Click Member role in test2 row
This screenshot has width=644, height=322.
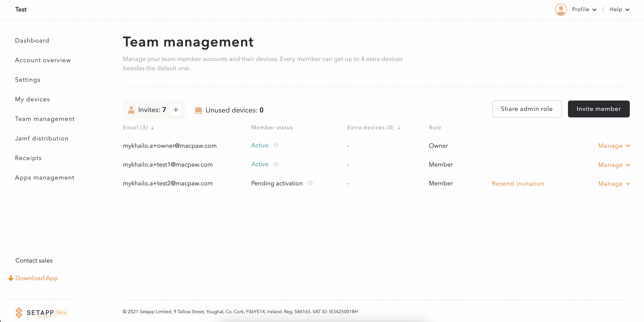(x=441, y=183)
